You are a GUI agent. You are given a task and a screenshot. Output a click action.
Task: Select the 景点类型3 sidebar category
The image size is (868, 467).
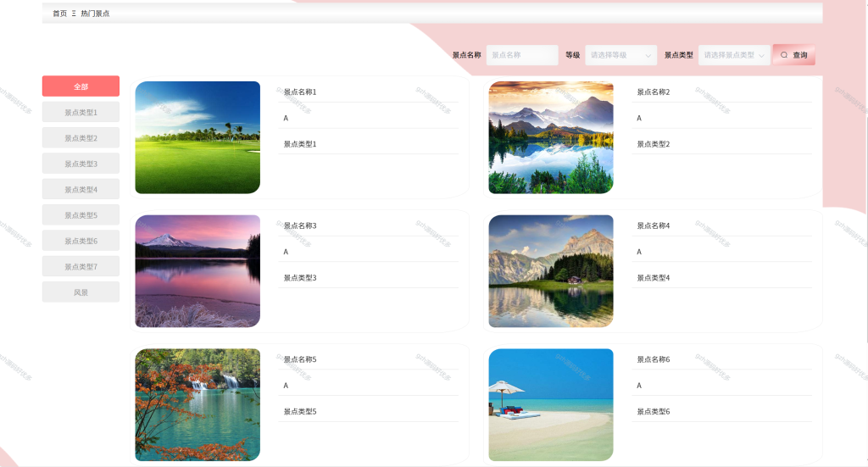(x=81, y=164)
